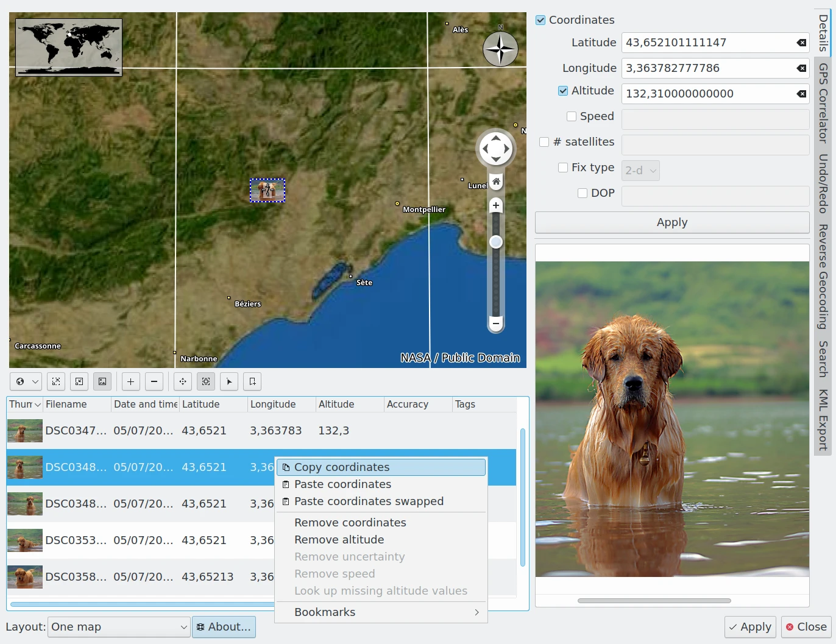Uncheck the Altitude checkbox
The width and height of the screenshot is (836, 644).
pos(563,91)
